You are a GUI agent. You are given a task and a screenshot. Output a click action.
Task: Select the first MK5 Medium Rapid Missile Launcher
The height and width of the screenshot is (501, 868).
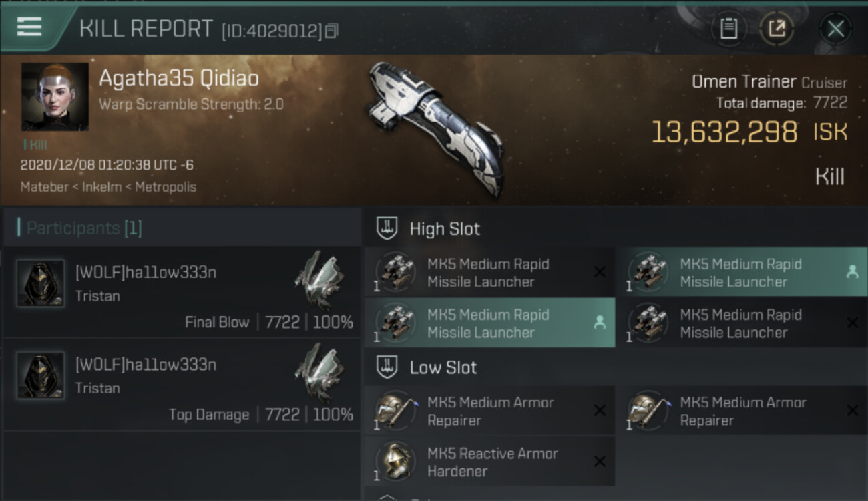[x=489, y=273]
